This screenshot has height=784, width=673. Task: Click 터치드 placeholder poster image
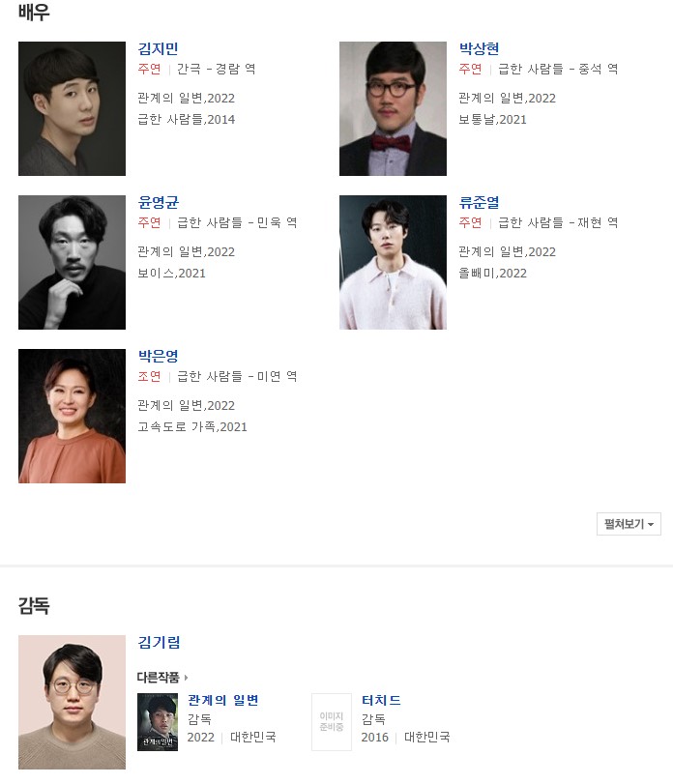click(x=332, y=722)
